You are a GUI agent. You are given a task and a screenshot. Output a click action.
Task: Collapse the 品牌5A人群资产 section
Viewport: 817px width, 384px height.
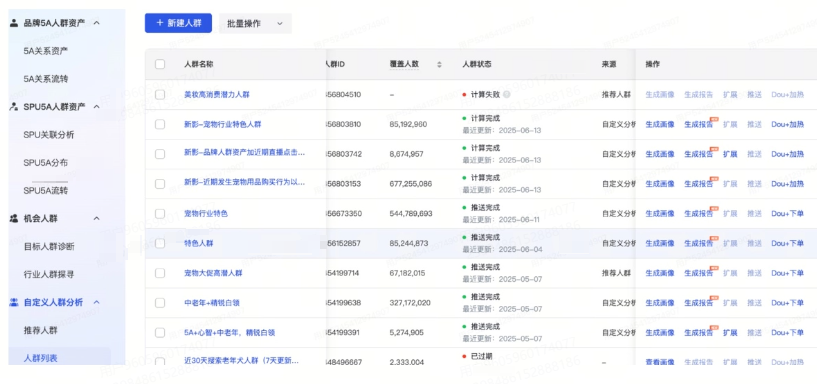[x=96, y=22]
